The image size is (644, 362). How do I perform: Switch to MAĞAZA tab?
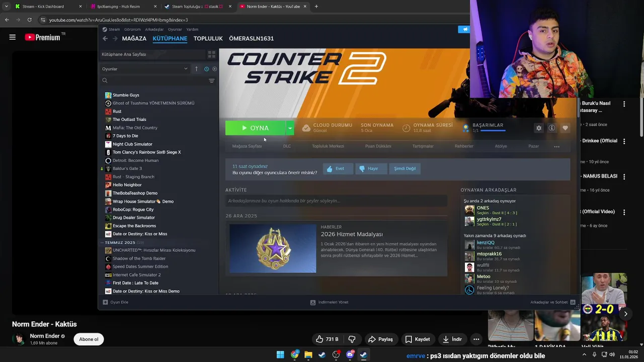point(134,38)
